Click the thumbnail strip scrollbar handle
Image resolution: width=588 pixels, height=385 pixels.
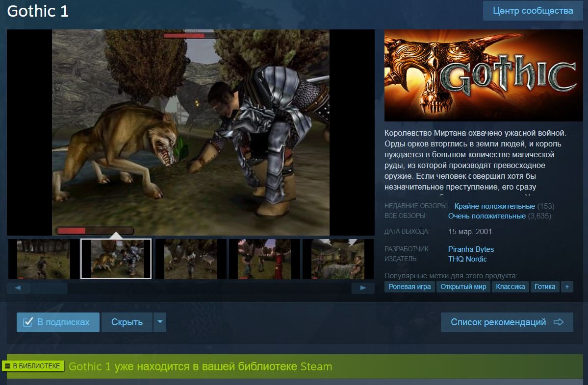tap(49, 288)
